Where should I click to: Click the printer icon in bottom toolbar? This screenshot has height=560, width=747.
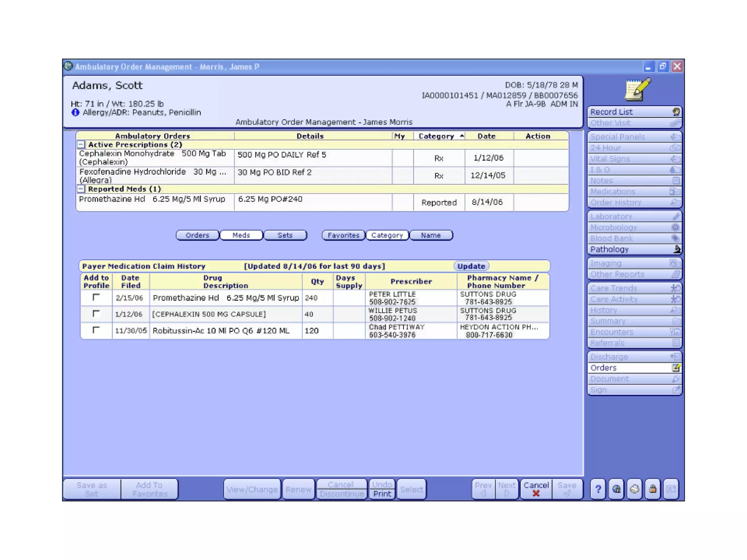tap(635, 489)
